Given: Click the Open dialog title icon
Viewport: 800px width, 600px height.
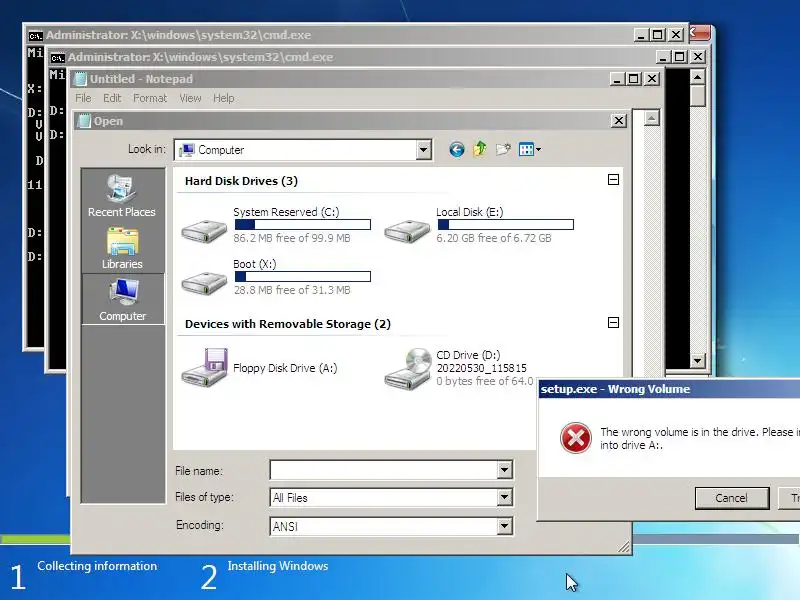Looking at the screenshot, I should pyautogui.click(x=84, y=121).
